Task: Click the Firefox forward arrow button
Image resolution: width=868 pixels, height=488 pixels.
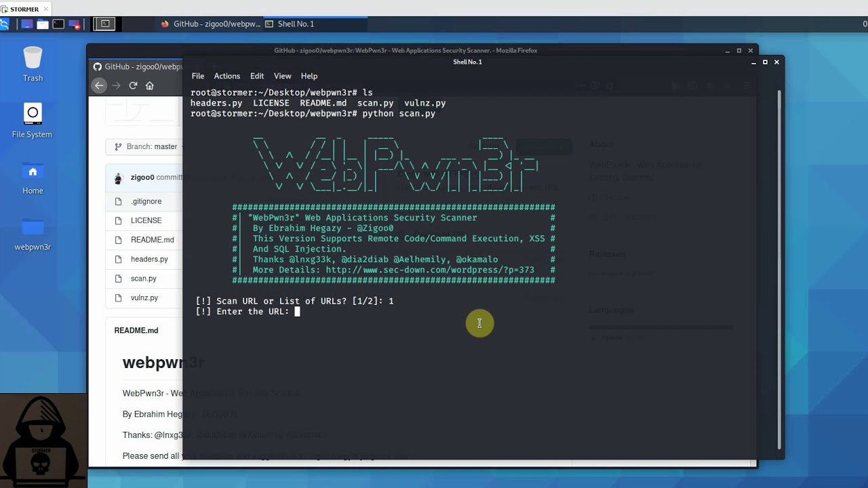Action: [116, 85]
